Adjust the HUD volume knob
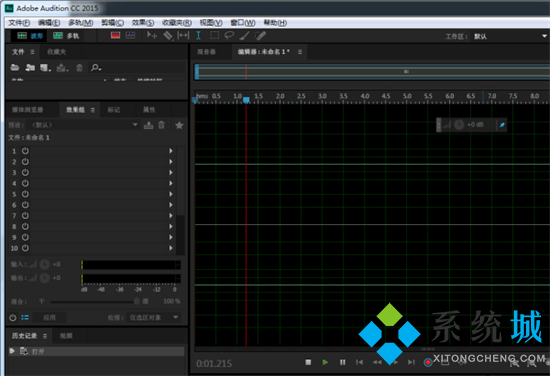 pyautogui.click(x=459, y=125)
